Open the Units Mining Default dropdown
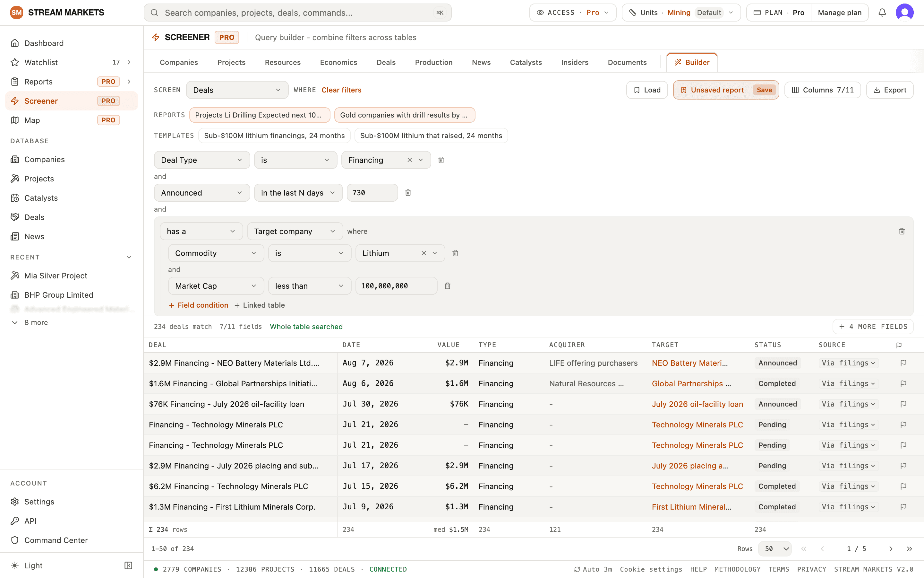 (681, 13)
